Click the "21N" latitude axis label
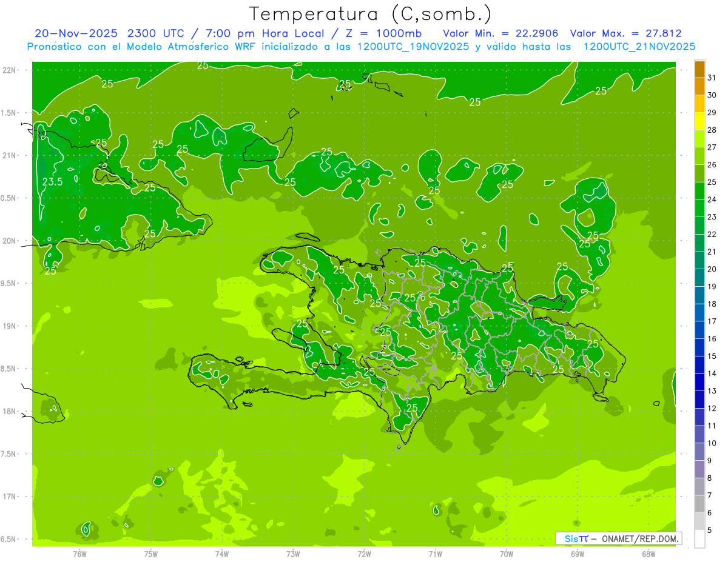The width and height of the screenshot is (728, 562). [9, 155]
